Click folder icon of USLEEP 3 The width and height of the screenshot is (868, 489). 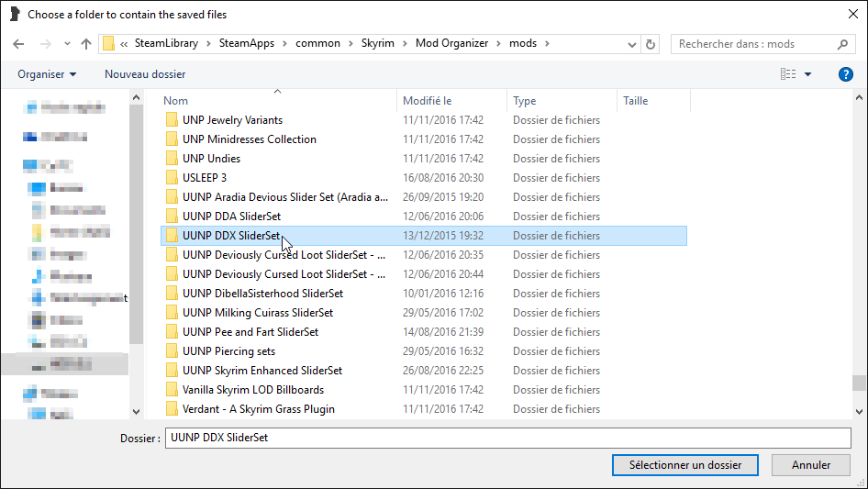(172, 178)
